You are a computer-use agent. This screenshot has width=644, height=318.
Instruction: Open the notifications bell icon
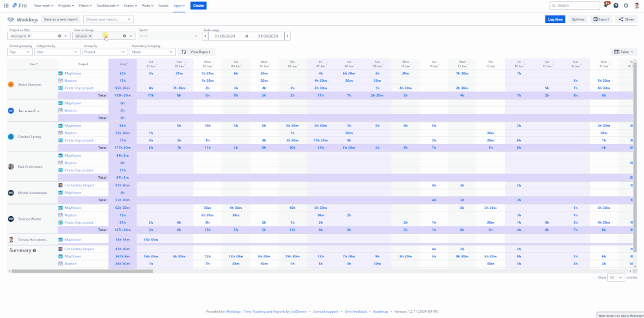[x=606, y=5]
